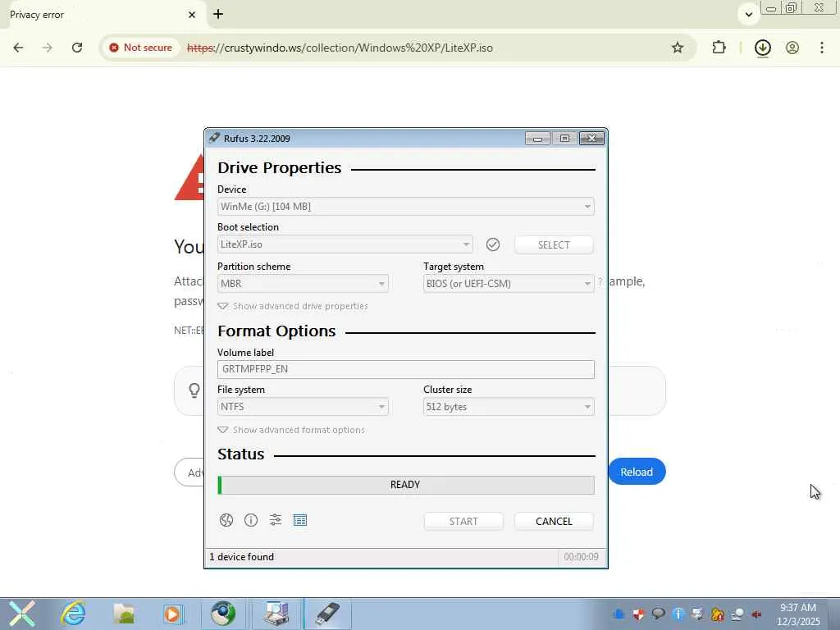Click the Start menu X icon
The width and height of the screenshot is (840, 630).
tap(21, 614)
